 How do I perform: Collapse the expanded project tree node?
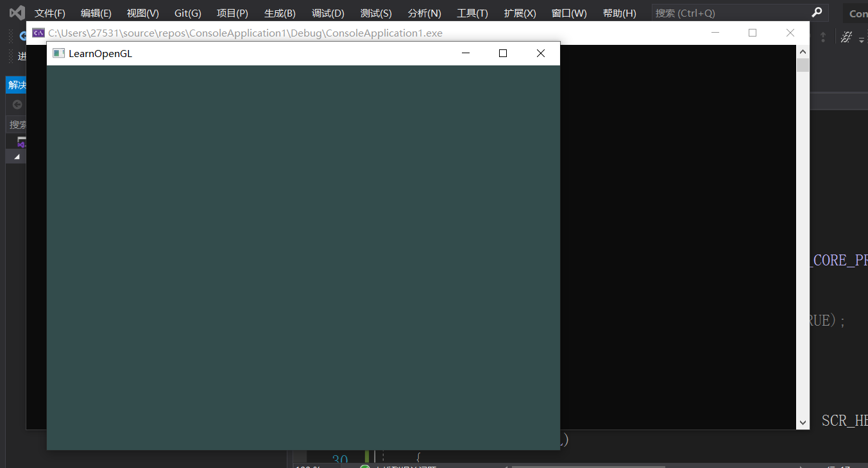[x=17, y=156]
